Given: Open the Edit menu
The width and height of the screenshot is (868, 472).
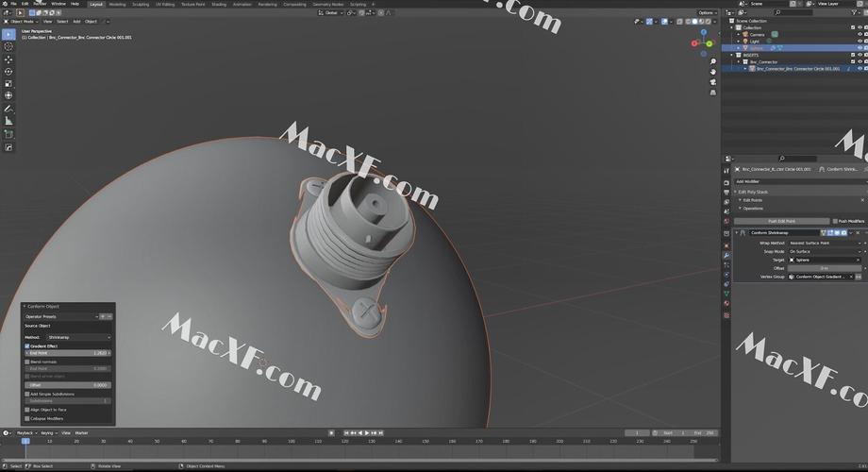Looking at the screenshot, I should [x=25, y=4].
